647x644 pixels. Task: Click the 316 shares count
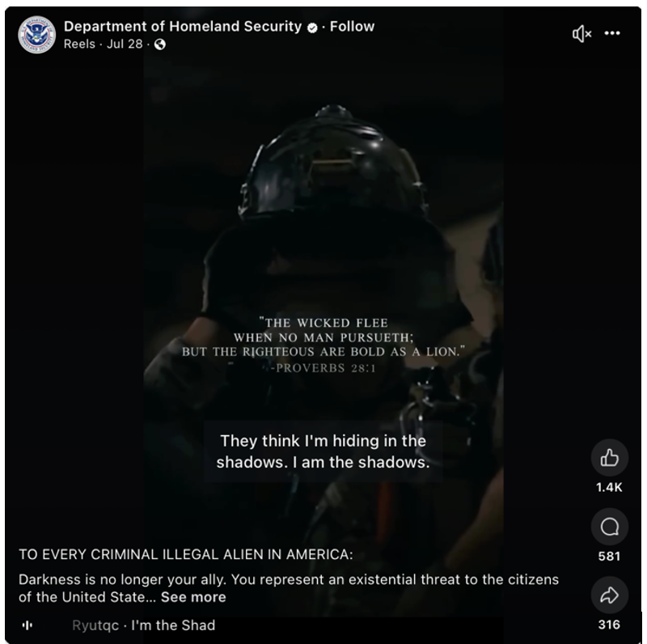click(x=609, y=625)
